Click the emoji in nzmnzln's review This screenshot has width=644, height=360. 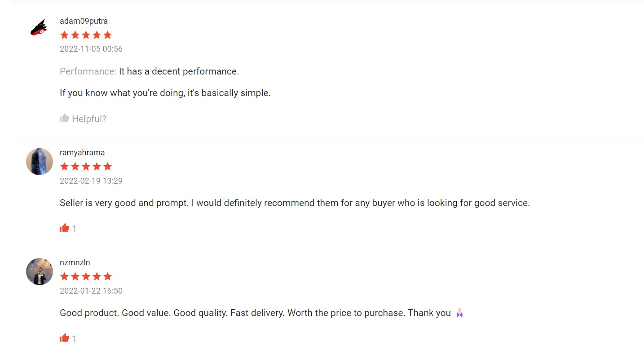click(x=459, y=313)
